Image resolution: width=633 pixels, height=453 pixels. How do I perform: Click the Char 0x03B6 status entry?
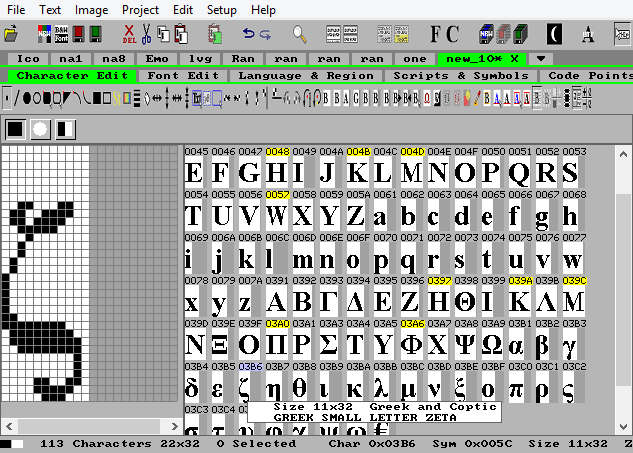pos(371,444)
